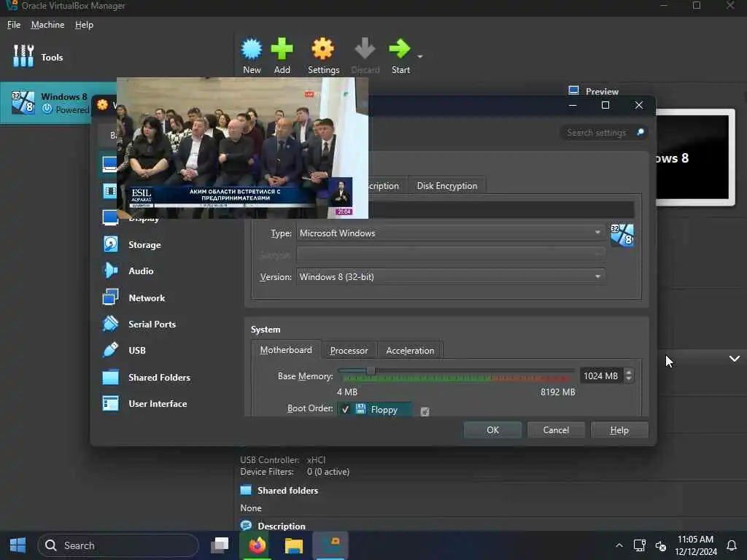
Task: Click the search magnifier icon in settings
Action: (x=640, y=132)
